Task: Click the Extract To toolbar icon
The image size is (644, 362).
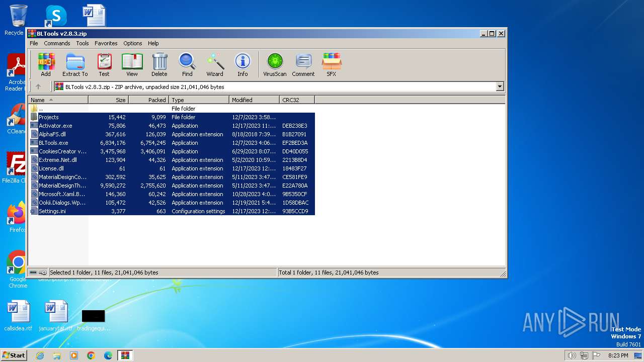Action: click(x=75, y=65)
